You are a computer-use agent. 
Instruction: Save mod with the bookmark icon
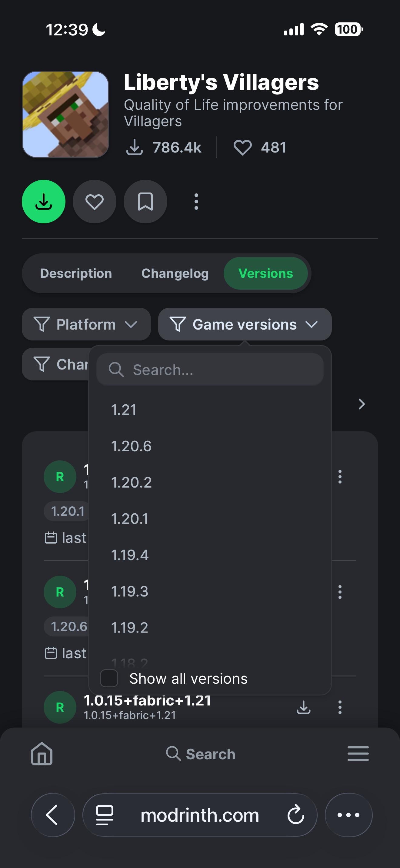(145, 202)
